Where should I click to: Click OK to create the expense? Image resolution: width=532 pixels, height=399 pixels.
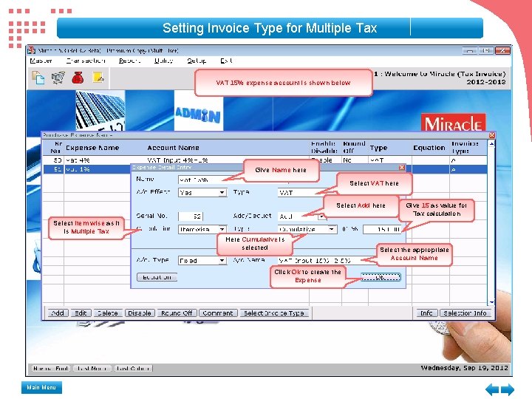(x=381, y=278)
